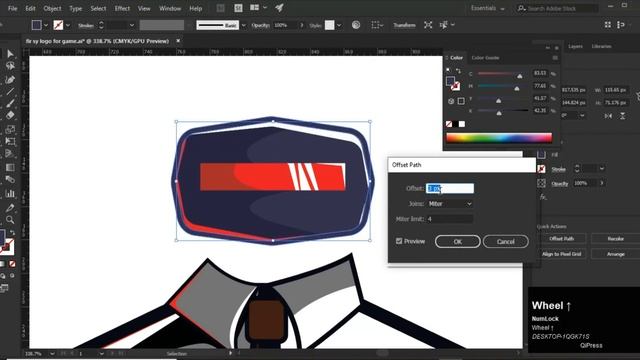Select the Eyedropper tool
Screen dimensions: 640x360
[10, 208]
